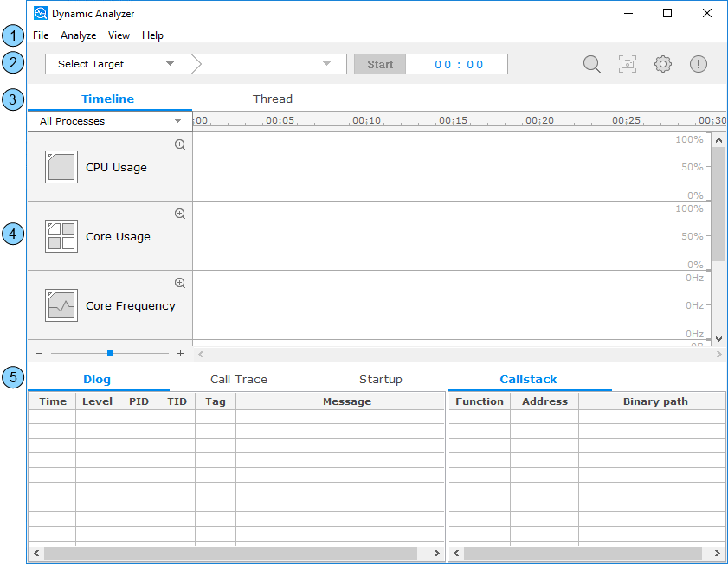Take a screenshot with the camera icon
728x564 pixels.
click(627, 63)
